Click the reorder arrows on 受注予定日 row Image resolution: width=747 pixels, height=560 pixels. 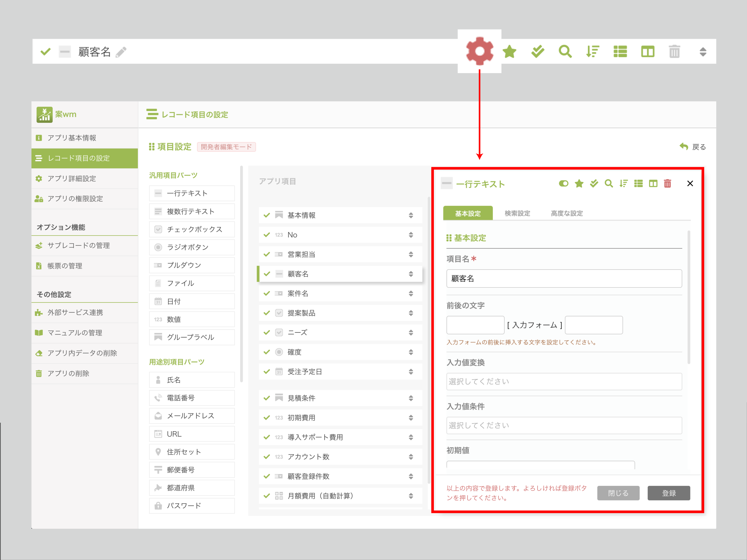point(411,372)
